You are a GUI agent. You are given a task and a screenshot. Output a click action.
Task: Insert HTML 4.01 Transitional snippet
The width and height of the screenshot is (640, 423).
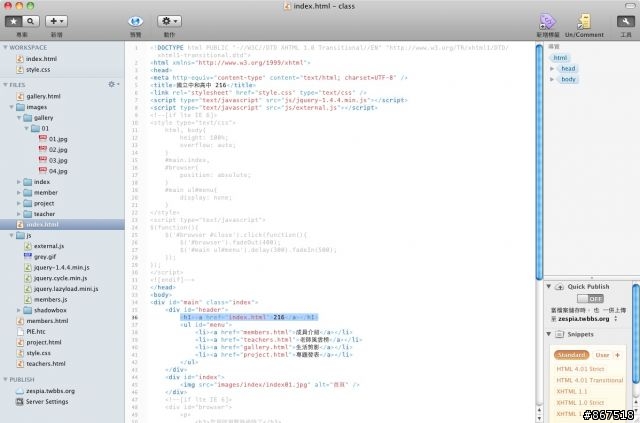click(x=590, y=380)
